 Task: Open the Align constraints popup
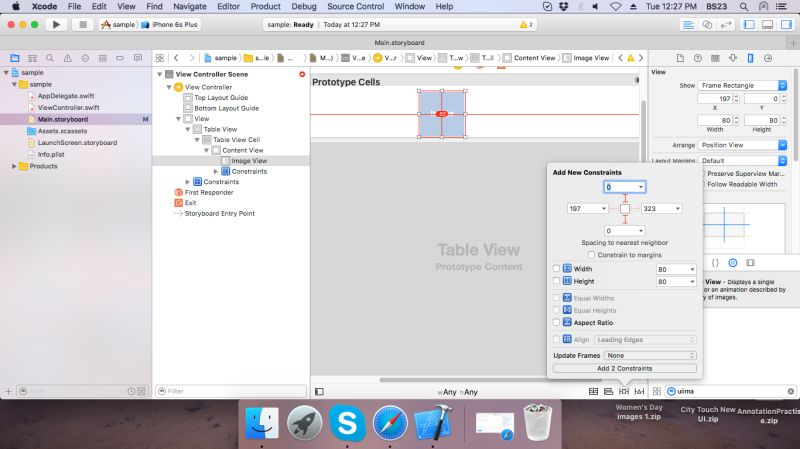coord(608,391)
